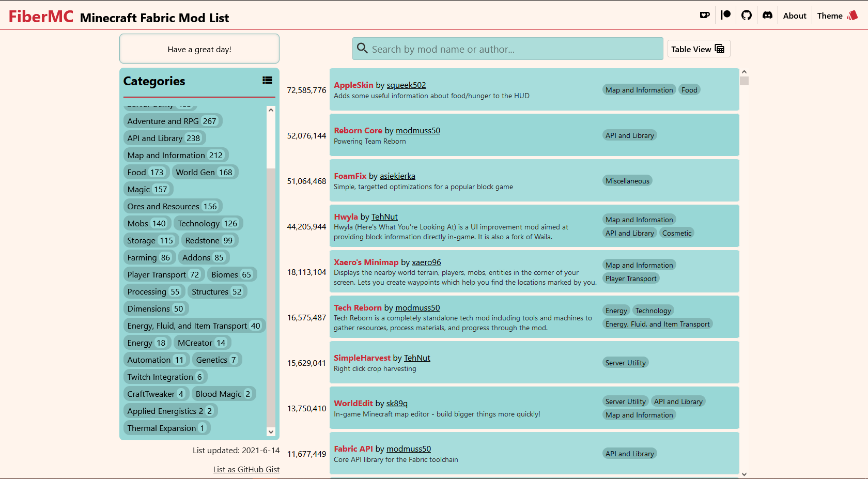
Task: Select the Automation category chip
Action: click(x=156, y=360)
